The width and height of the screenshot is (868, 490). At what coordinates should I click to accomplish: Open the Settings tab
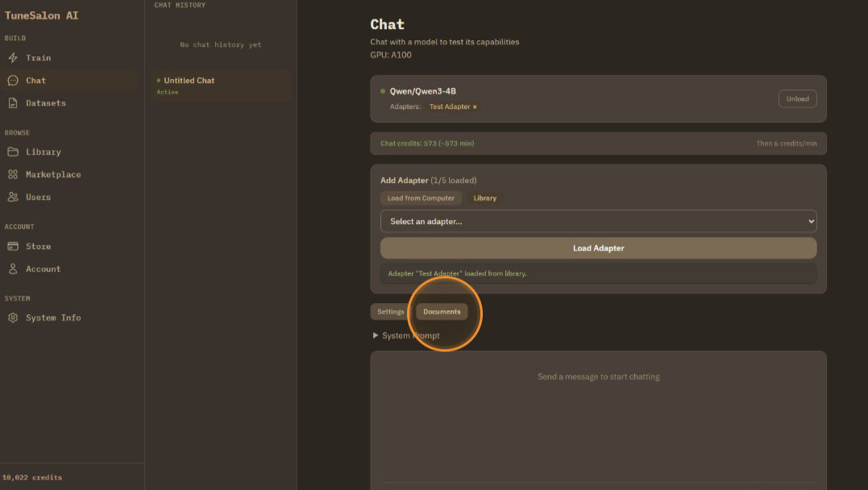coord(391,312)
